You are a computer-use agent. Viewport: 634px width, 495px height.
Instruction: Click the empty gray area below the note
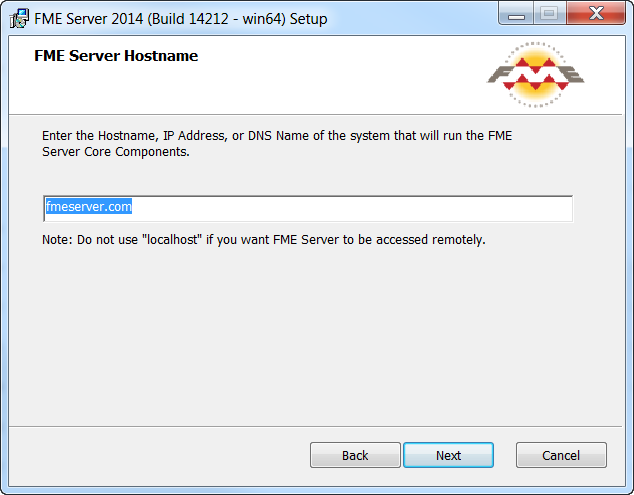point(315,336)
